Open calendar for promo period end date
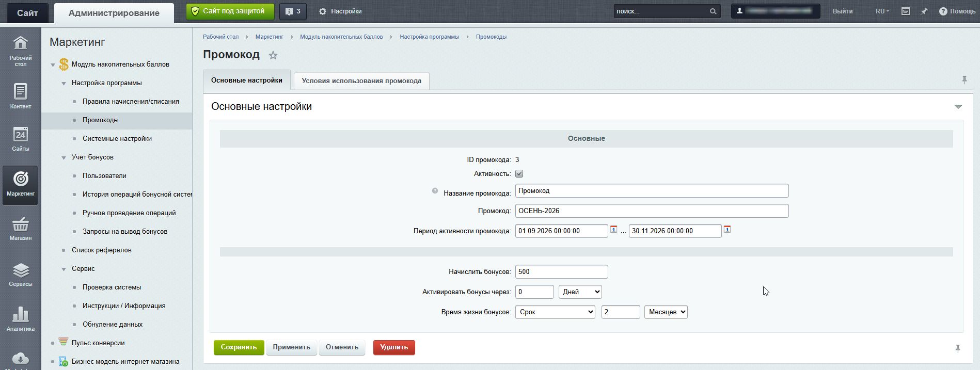 [x=727, y=229]
